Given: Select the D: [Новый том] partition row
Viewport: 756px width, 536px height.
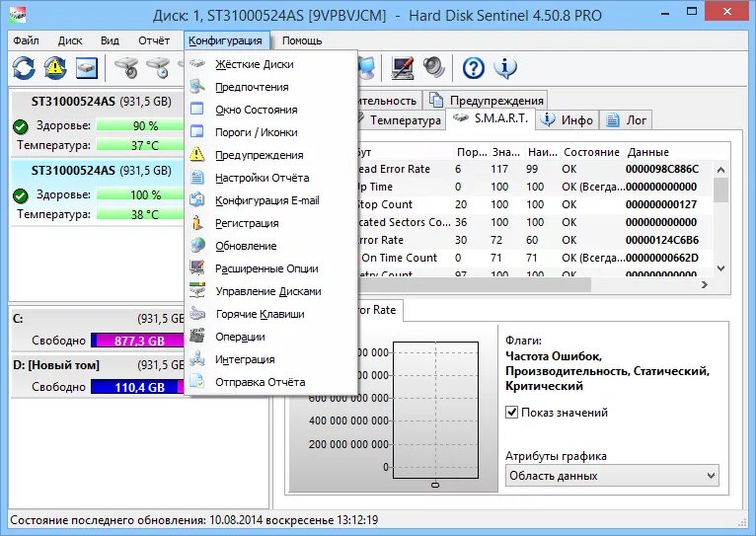Looking at the screenshot, I should [x=97, y=376].
